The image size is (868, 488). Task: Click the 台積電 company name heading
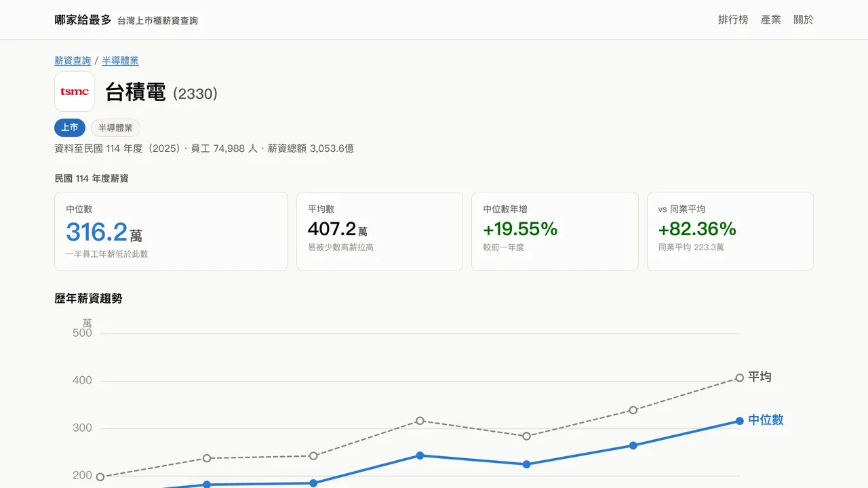136,92
